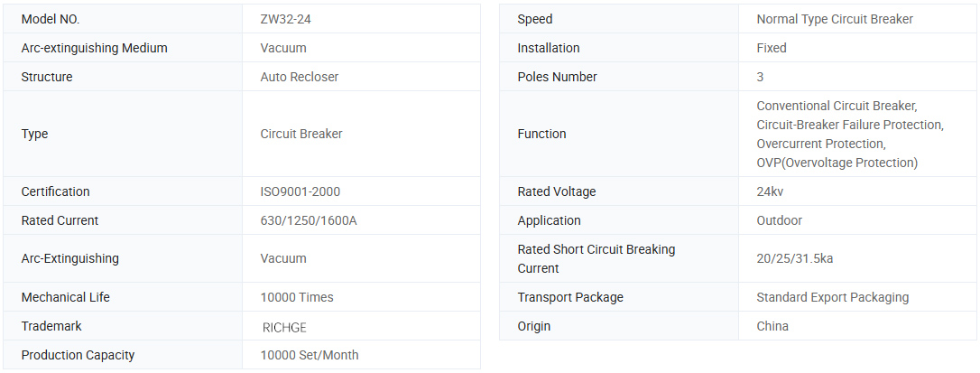Select the "10000 Times" value
This screenshot has height=373, width=980.
click(x=297, y=297)
